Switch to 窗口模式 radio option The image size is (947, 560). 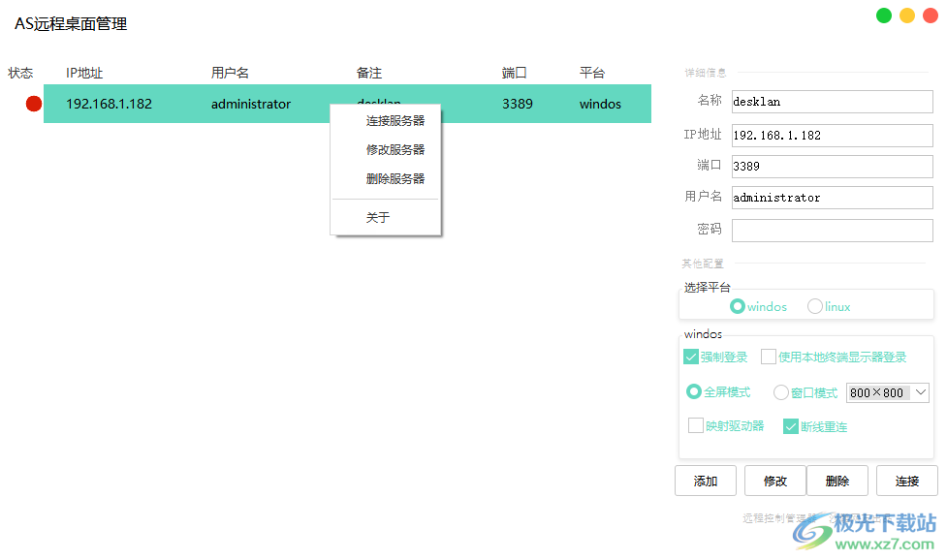click(x=781, y=391)
